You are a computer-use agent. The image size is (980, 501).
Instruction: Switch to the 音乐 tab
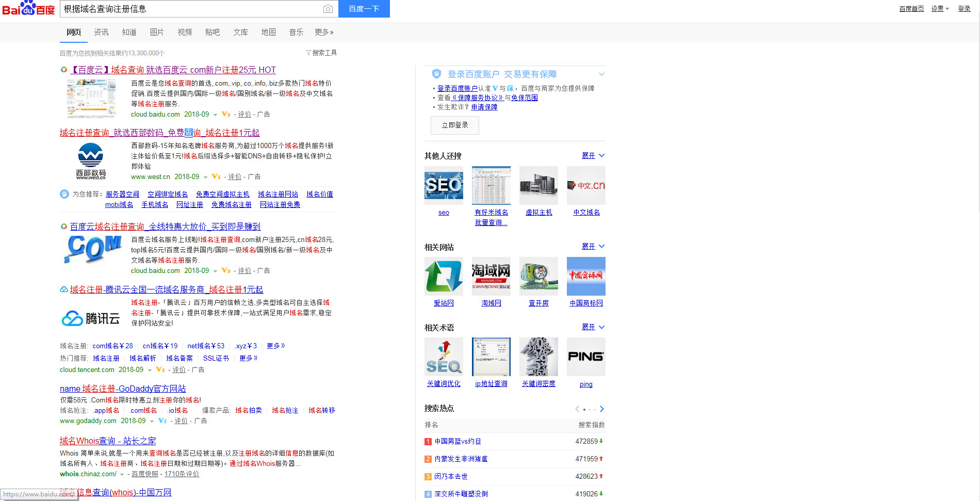[x=296, y=32]
